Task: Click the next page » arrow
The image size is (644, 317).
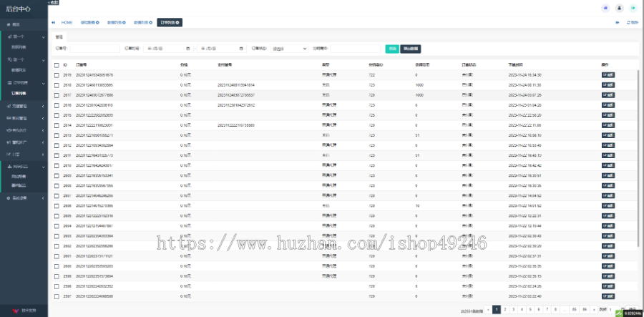Action: point(595,309)
